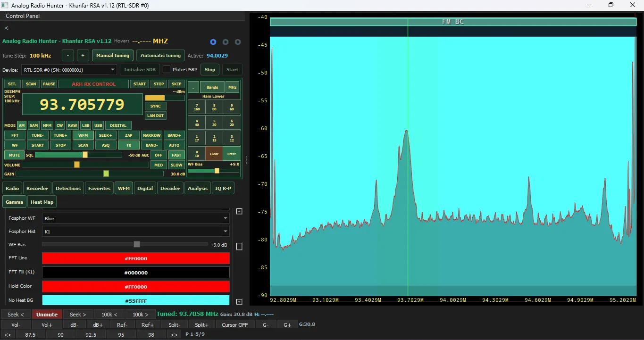Open the Recorder tab
The image size is (644, 340).
pos(37,188)
